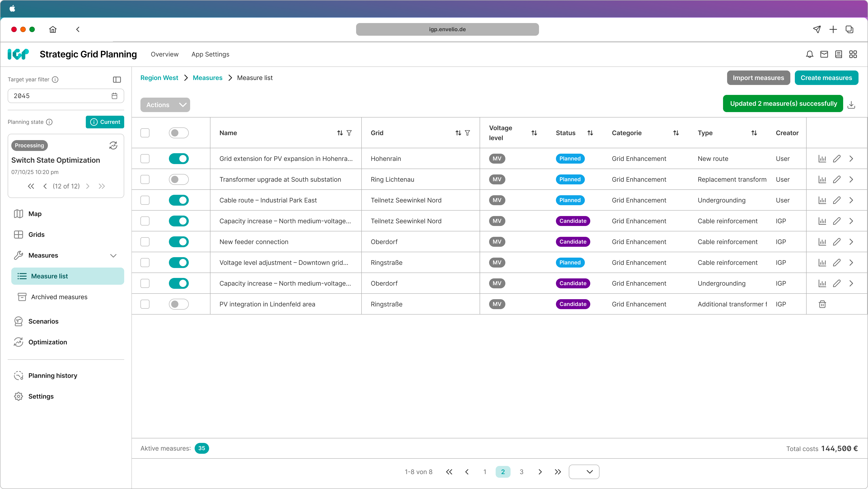Open the apps grid launcher icon
The height and width of the screenshot is (489, 868).
click(x=853, y=54)
